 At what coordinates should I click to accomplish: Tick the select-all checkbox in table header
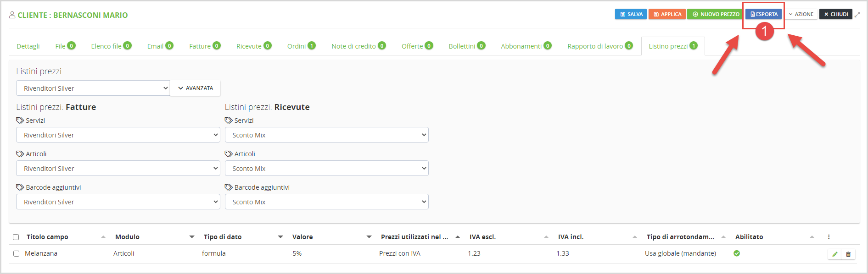pos(16,237)
